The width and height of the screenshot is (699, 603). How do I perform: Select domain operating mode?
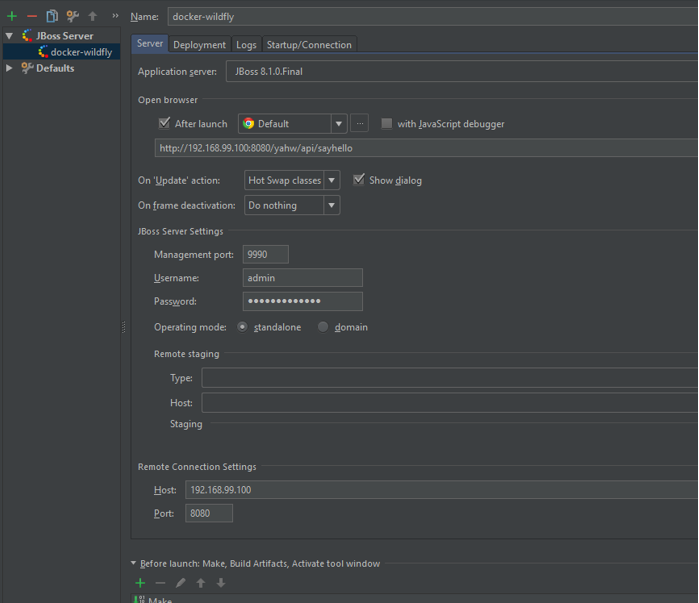(x=323, y=327)
